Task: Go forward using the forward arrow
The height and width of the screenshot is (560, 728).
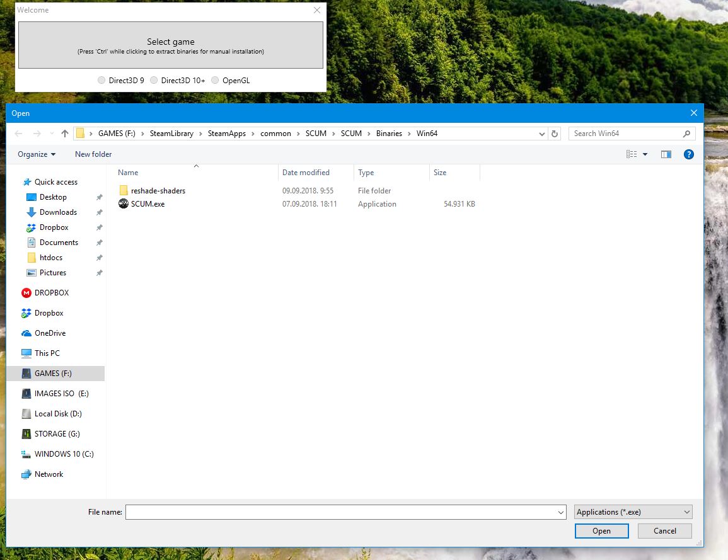Action: [x=37, y=134]
